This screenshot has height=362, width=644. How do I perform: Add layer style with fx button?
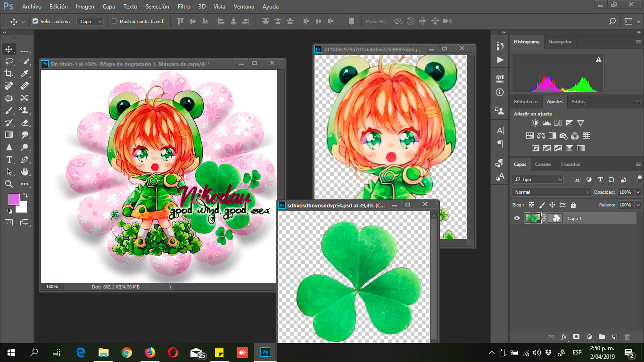564,337
